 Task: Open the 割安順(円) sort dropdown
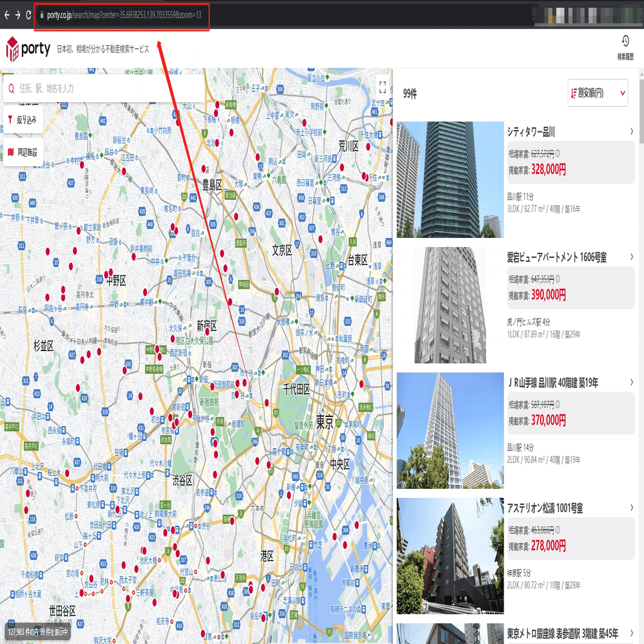coord(597,93)
